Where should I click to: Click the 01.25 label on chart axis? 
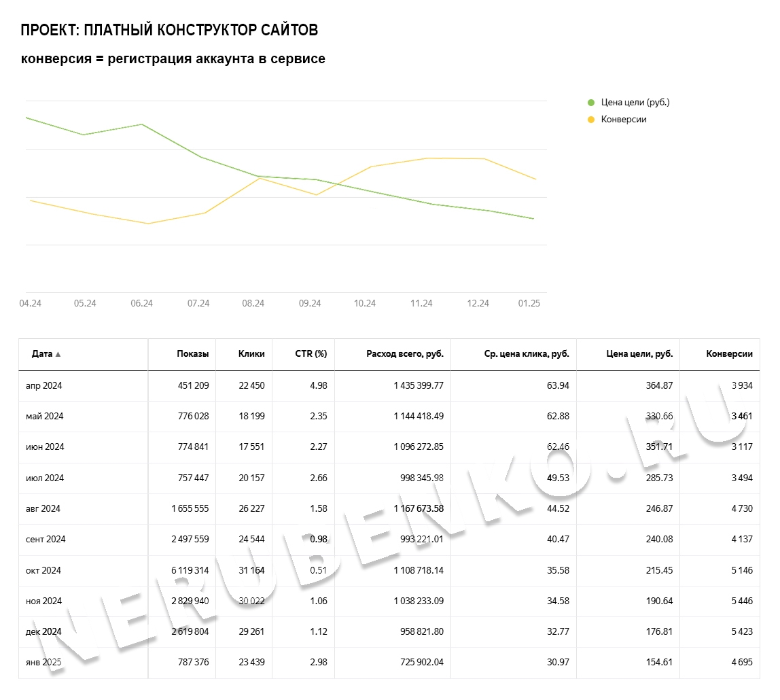coord(529,304)
